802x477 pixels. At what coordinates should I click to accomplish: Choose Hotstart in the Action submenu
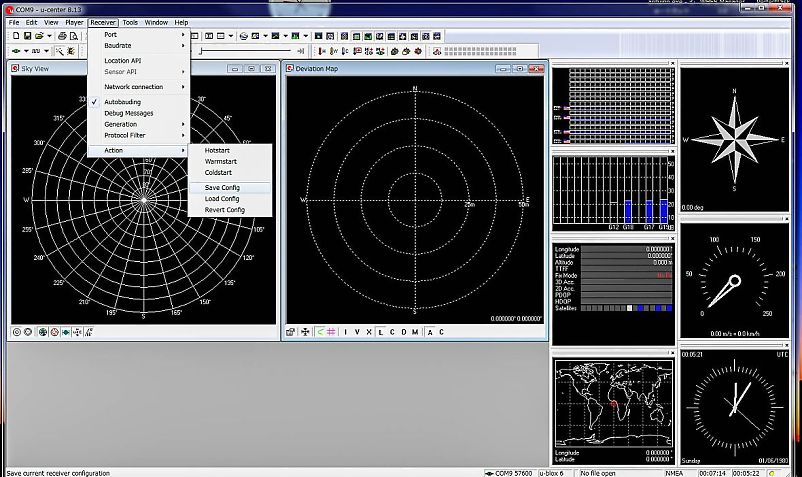click(x=230, y=150)
